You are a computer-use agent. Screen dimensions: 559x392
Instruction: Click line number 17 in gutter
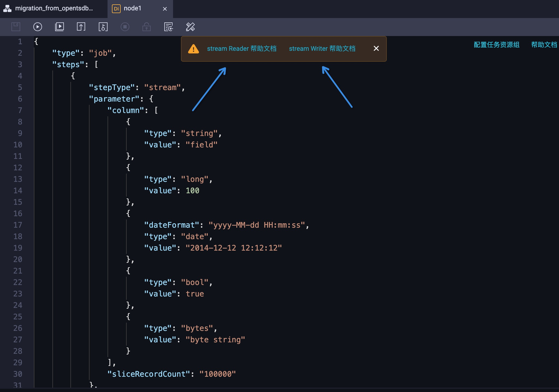[x=18, y=225]
